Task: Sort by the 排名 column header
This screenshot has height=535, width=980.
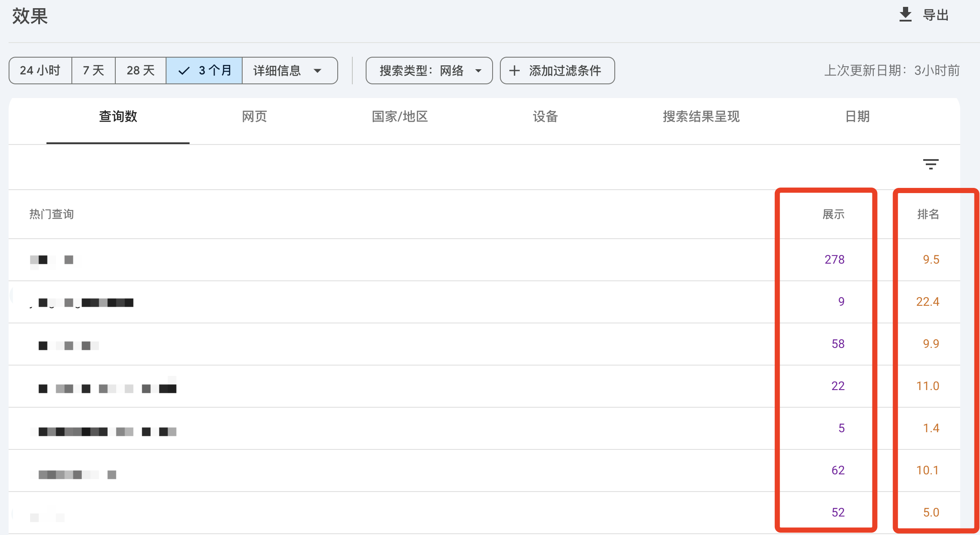Action: coord(928,214)
